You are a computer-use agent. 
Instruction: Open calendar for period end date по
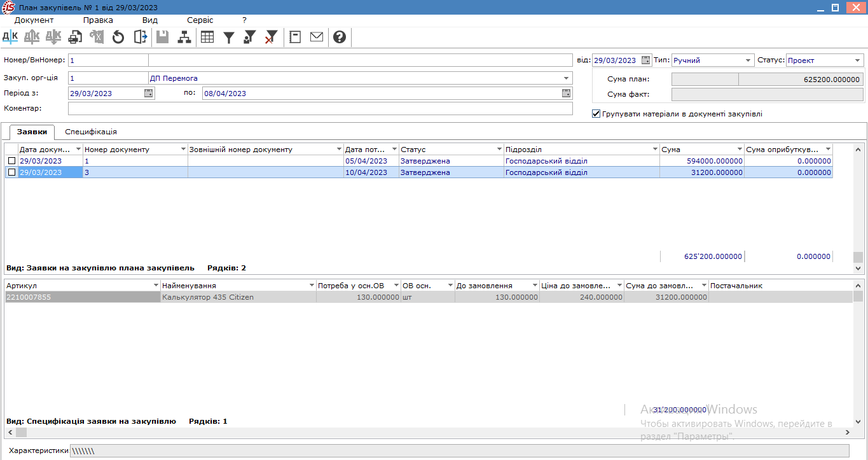567,93
